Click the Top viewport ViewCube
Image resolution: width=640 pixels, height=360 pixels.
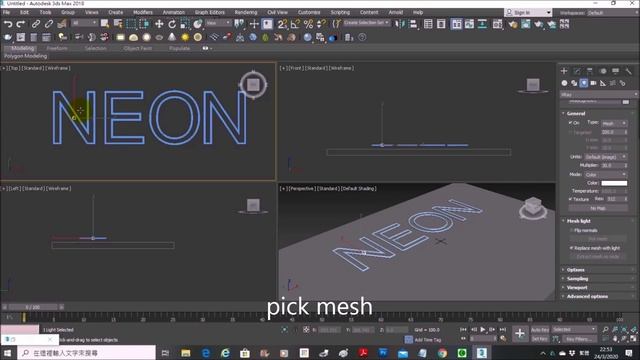(253, 85)
